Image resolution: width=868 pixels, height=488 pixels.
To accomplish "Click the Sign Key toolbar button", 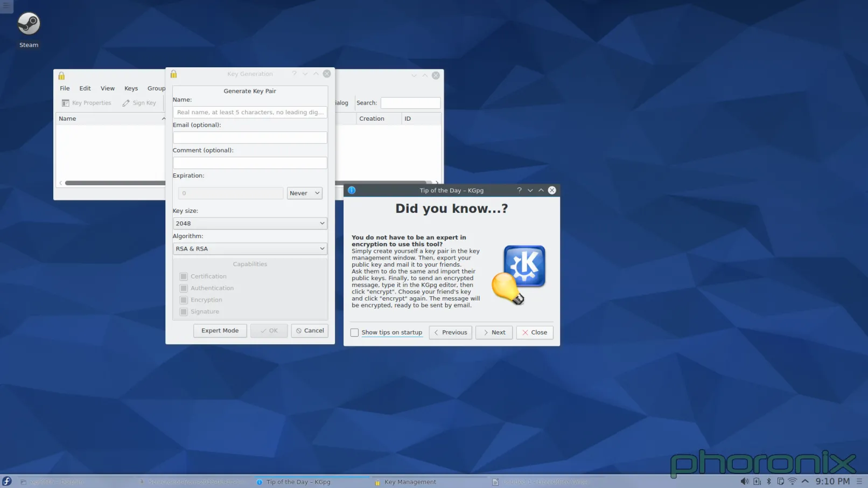I will click(x=139, y=103).
